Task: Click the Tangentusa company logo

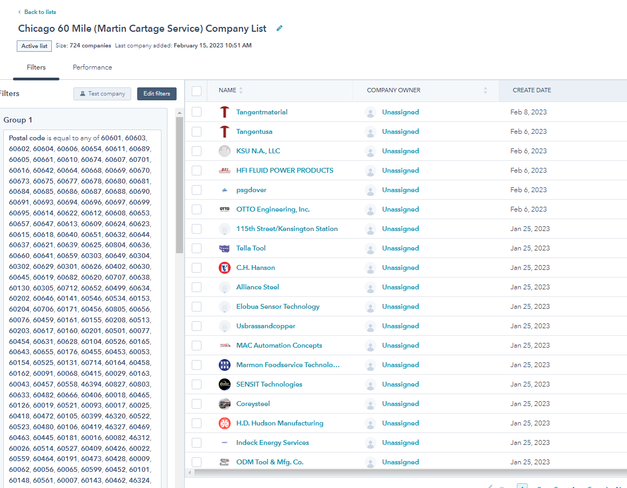Action: pos(225,132)
